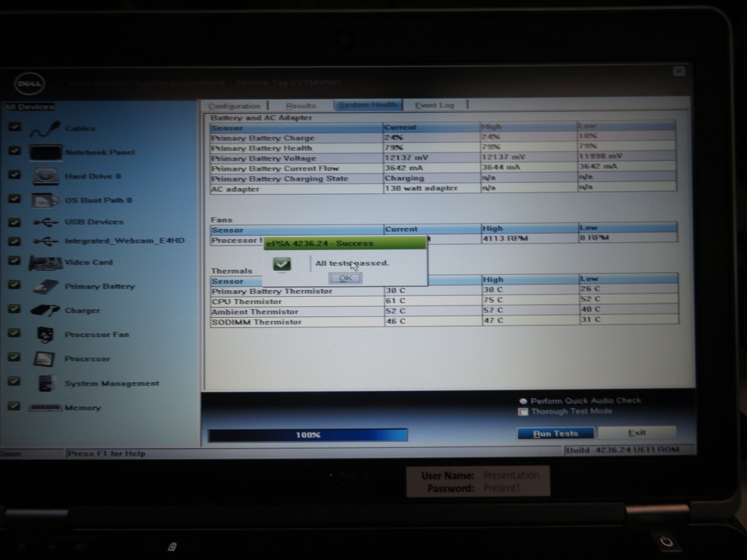This screenshot has width=747, height=560.
Task: Click the '4113 RPM' fan value
Action: 505,238
